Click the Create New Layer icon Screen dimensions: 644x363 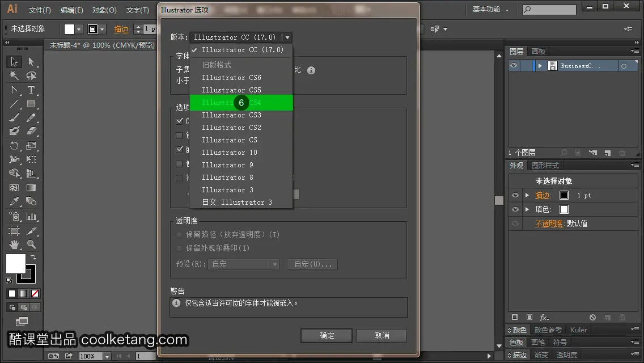[x=608, y=153]
